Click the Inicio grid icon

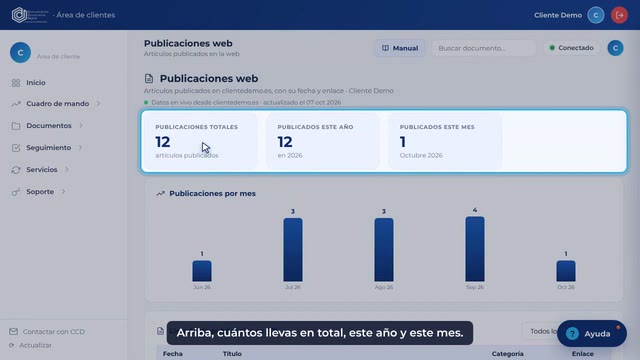click(16, 83)
